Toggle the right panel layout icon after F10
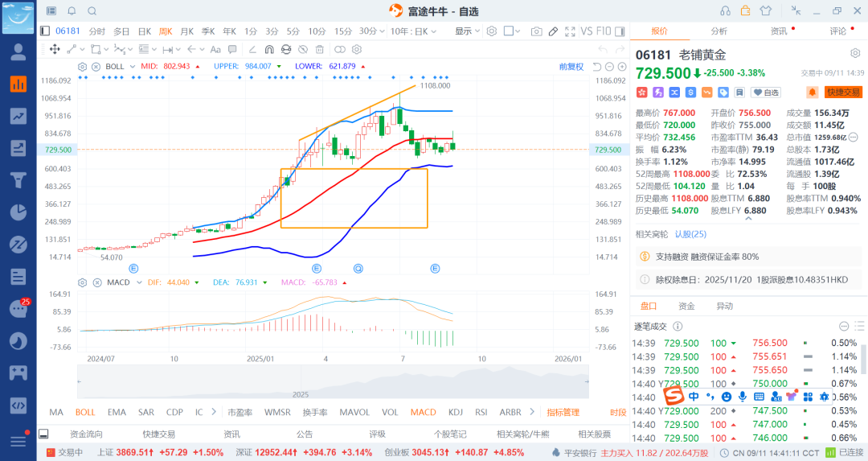The width and height of the screenshot is (868, 461). point(620,31)
